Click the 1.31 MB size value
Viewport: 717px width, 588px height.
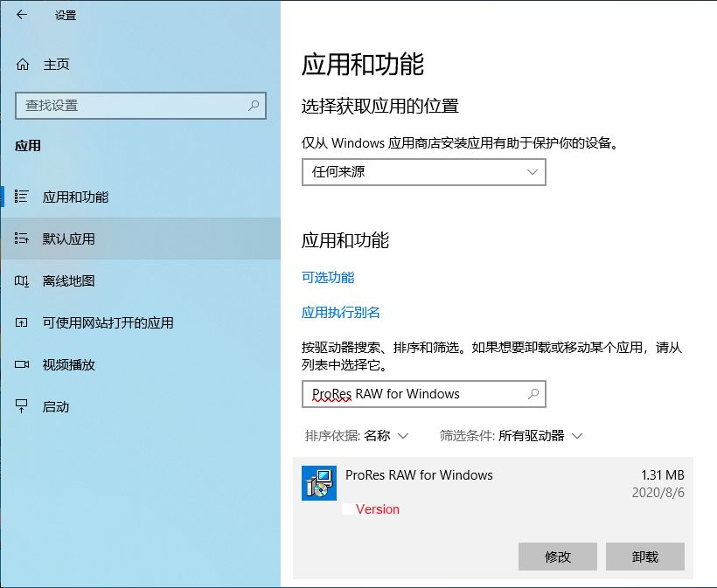point(662,475)
